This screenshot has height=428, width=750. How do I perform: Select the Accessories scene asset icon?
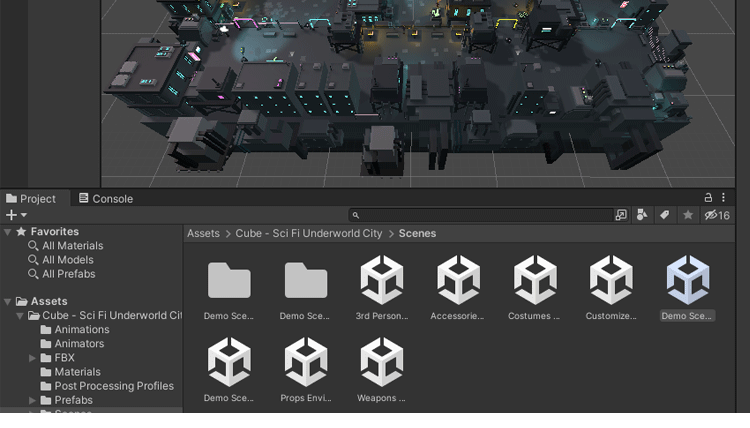point(458,280)
